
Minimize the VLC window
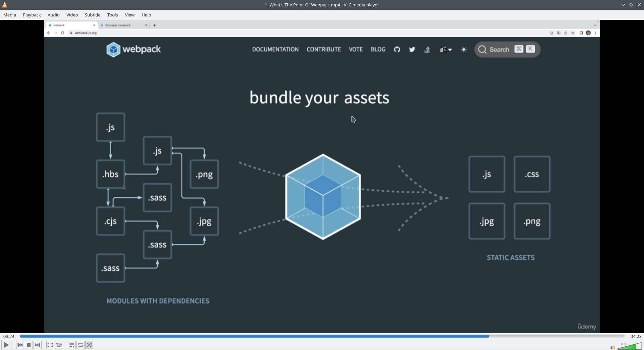point(623,5)
